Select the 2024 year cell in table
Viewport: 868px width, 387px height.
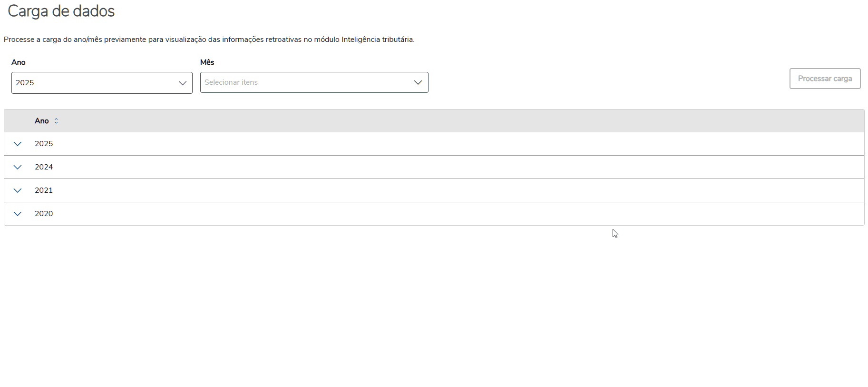pos(44,167)
